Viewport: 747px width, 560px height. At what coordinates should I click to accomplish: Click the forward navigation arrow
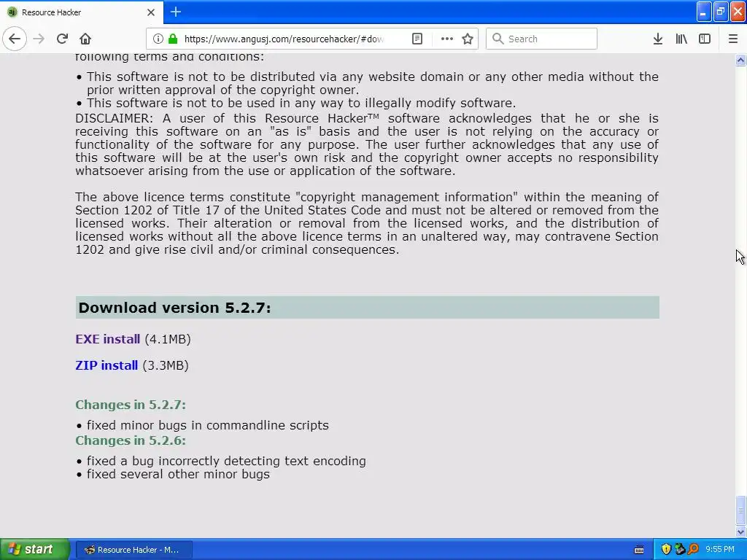(x=39, y=39)
